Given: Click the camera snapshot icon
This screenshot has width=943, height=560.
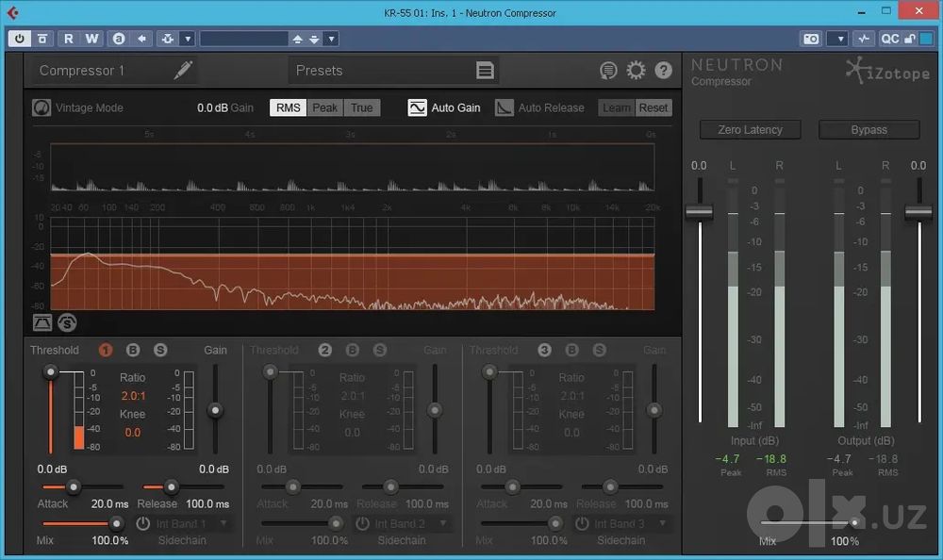Looking at the screenshot, I should click(x=811, y=39).
